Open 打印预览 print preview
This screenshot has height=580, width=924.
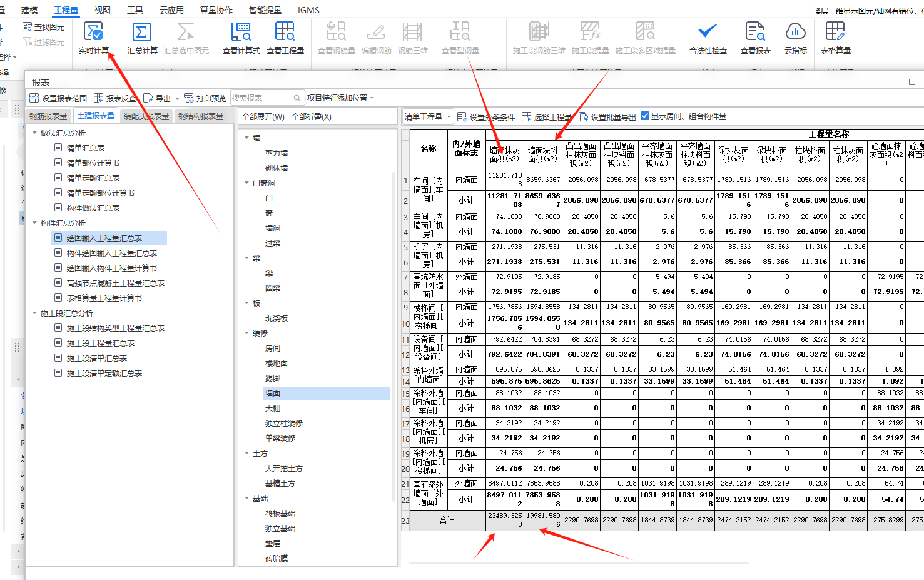coord(205,98)
